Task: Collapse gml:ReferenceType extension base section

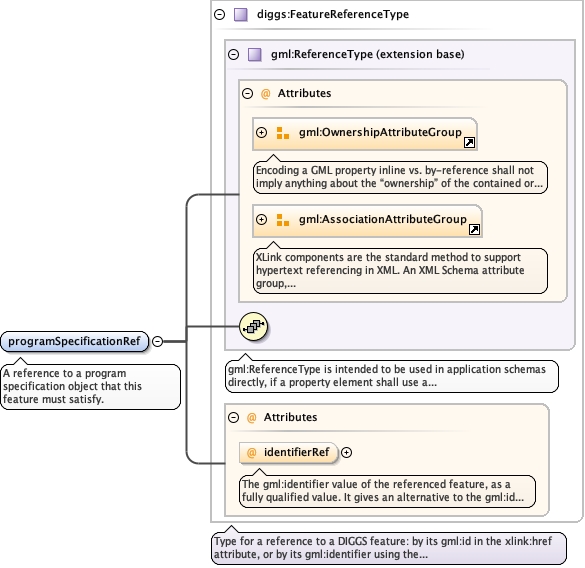Action: [234, 54]
